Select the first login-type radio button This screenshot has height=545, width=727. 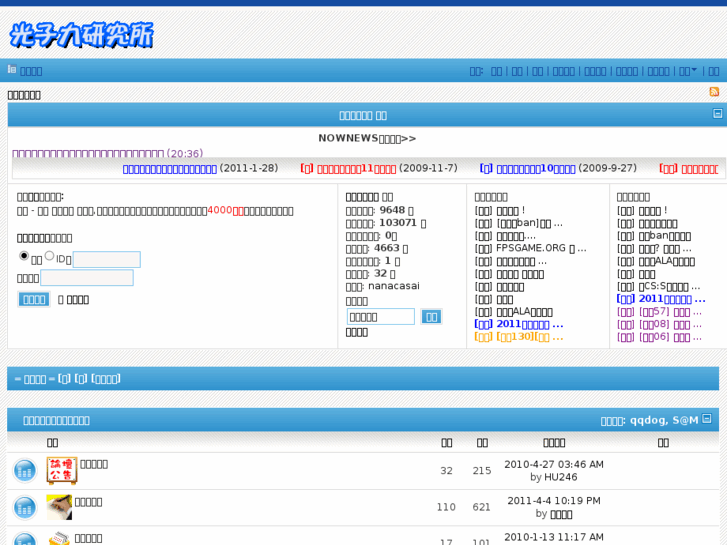tap(24, 256)
